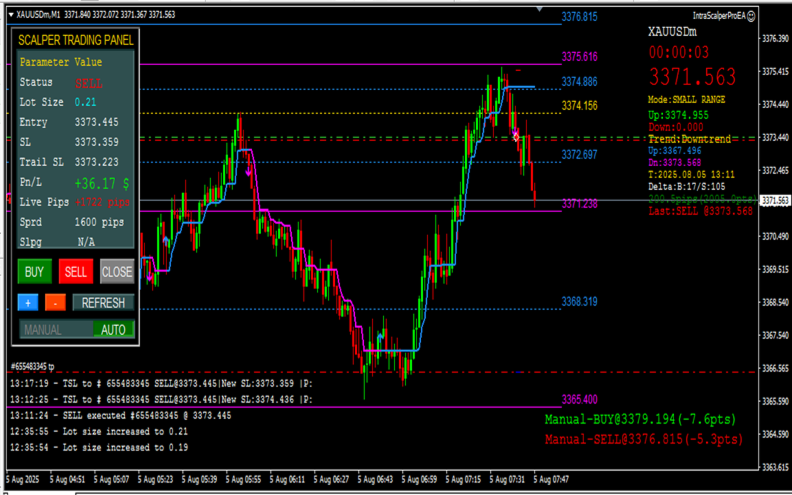This screenshot has height=495, width=792.
Task: Click the red SELL button
Action: (x=76, y=272)
